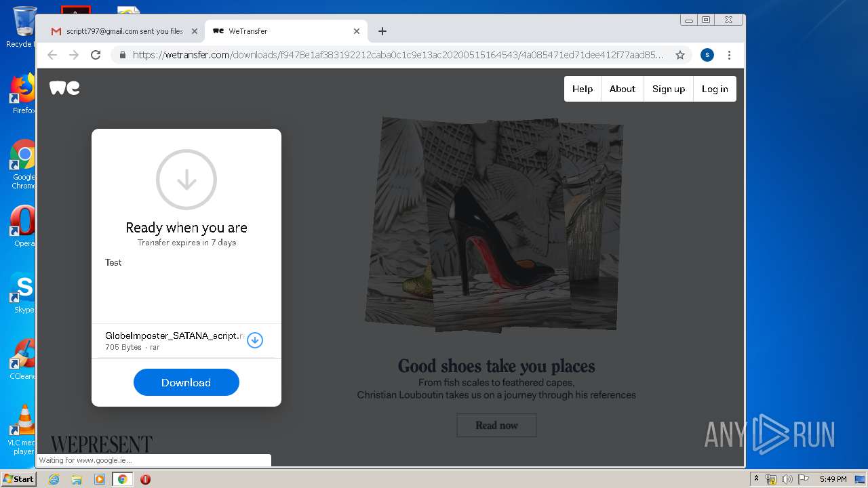Click the 'Ready when you are' heading

point(186,228)
